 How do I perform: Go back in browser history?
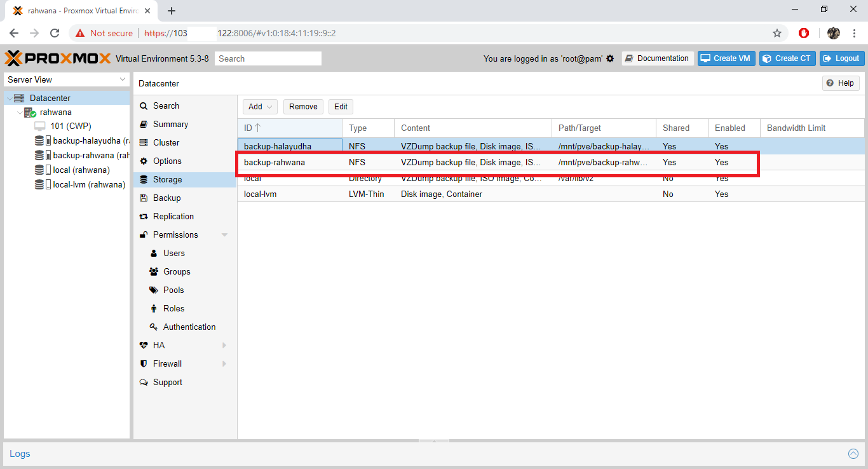point(14,33)
